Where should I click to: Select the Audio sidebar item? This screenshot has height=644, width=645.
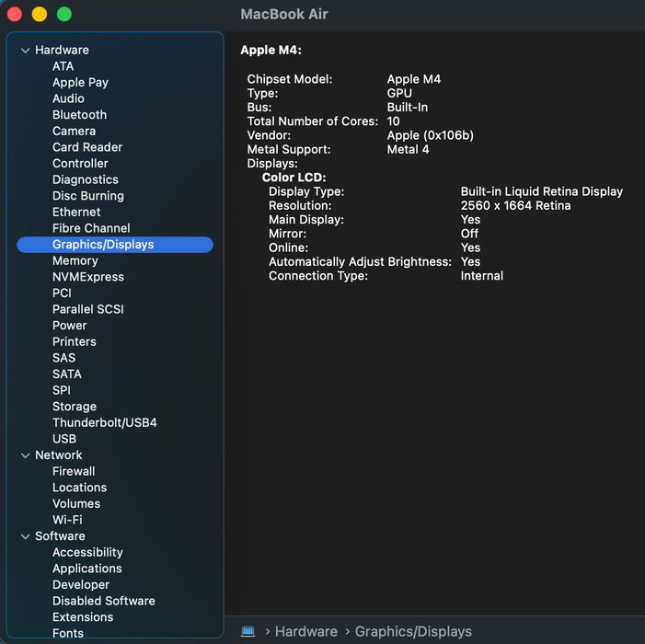pyautogui.click(x=68, y=98)
